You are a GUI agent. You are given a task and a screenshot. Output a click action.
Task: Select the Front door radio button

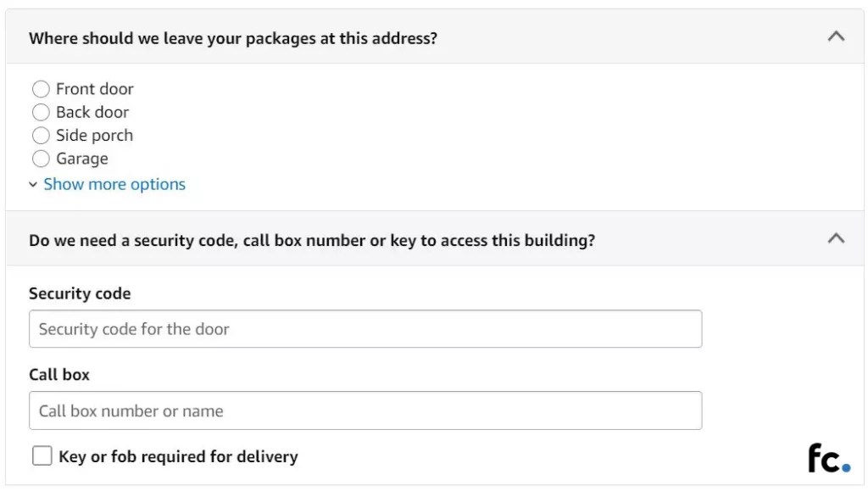click(x=40, y=88)
